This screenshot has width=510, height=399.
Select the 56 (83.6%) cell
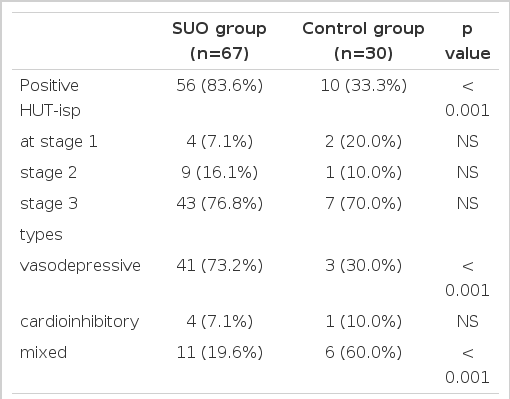coord(220,85)
